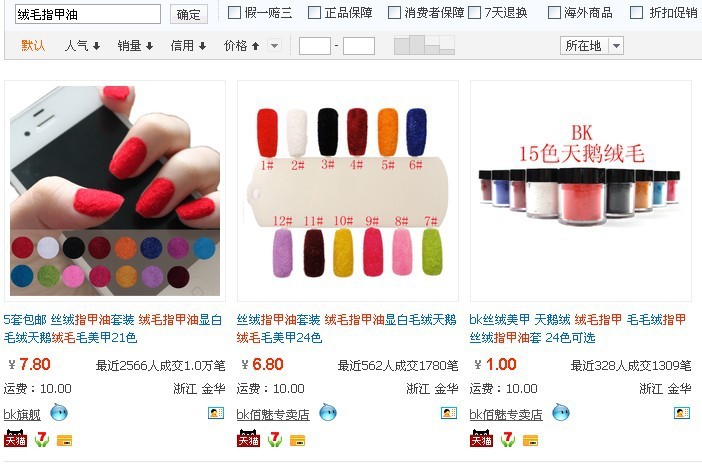Click the price distribution histogram bar
702x464 pixels.
424,45
